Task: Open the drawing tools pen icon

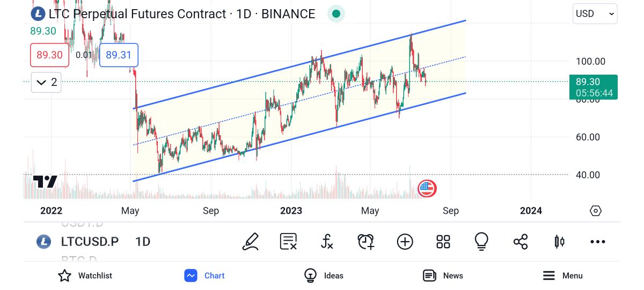Action: point(251,242)
